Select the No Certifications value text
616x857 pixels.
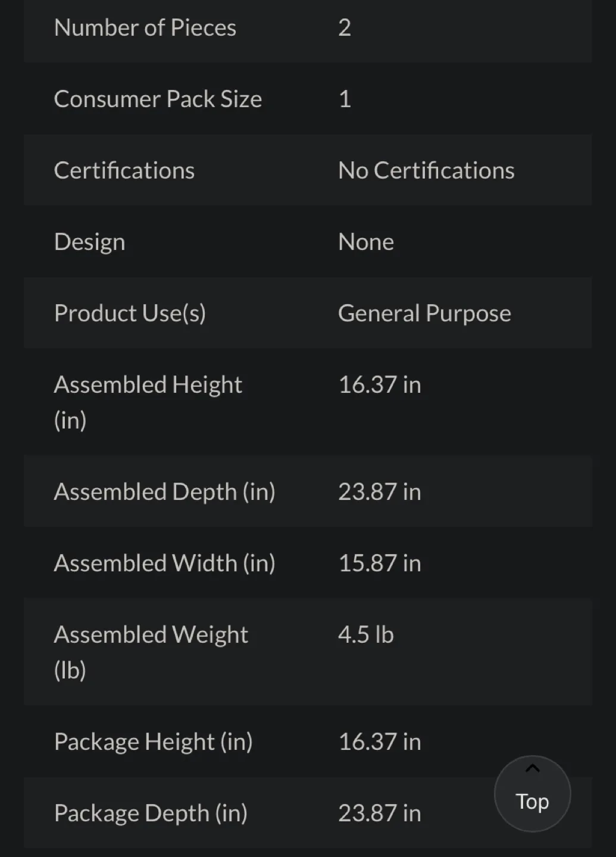pyautogui.click(x=426, y=171)
